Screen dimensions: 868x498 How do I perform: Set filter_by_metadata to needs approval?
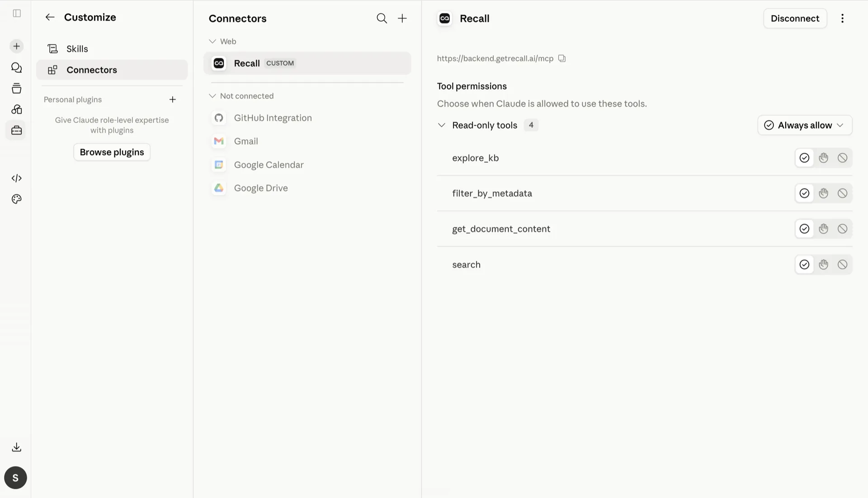823,193
